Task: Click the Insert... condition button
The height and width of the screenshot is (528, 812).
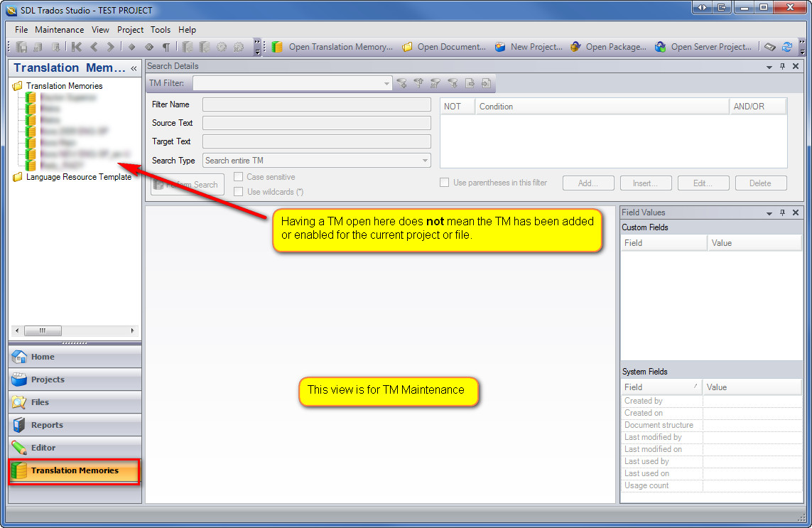Action: [x=645, y=183]
